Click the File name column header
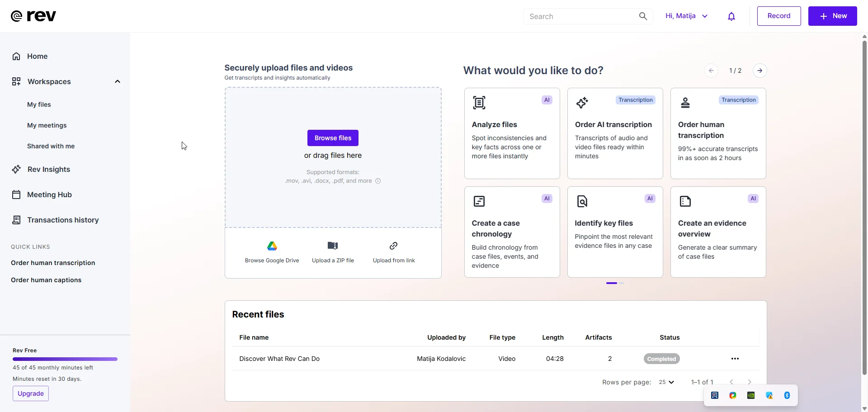Viewport: 868px width, 412px height. click(x=254, y=337)
